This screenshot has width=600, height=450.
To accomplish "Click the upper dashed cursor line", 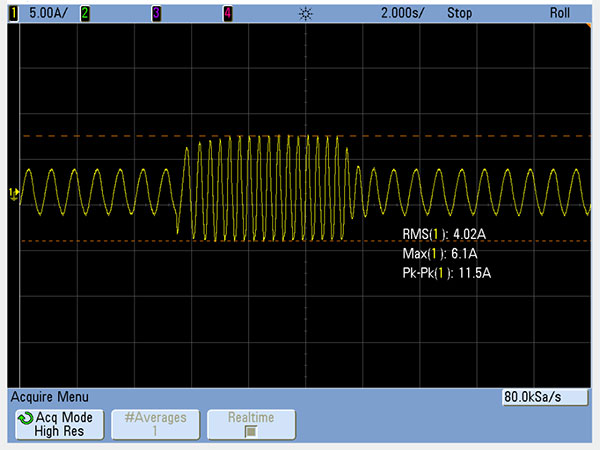I will point(306,136).
